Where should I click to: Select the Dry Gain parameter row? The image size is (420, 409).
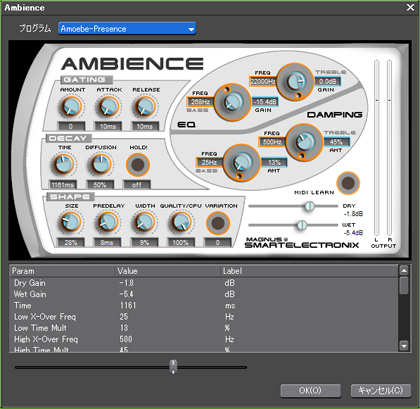[204, 283]
